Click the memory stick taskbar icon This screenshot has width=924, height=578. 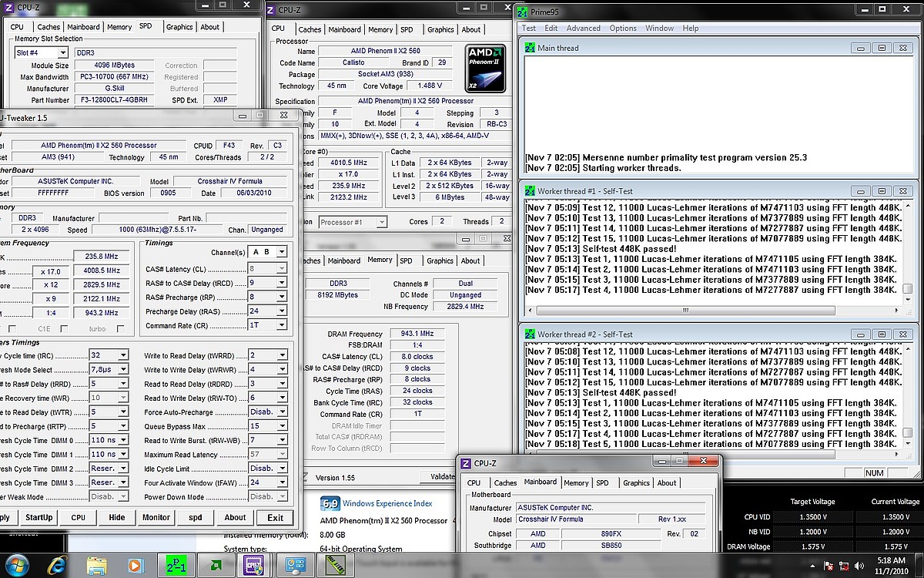coord(334,566)
